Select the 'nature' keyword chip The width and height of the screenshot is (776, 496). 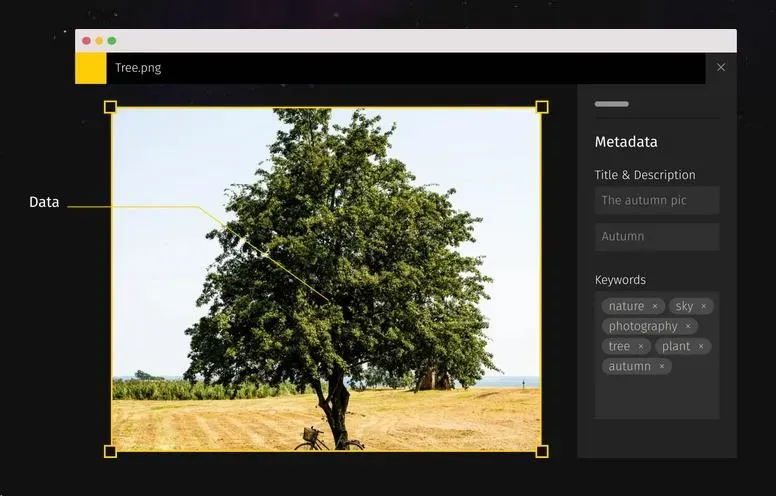coord(633,306)
